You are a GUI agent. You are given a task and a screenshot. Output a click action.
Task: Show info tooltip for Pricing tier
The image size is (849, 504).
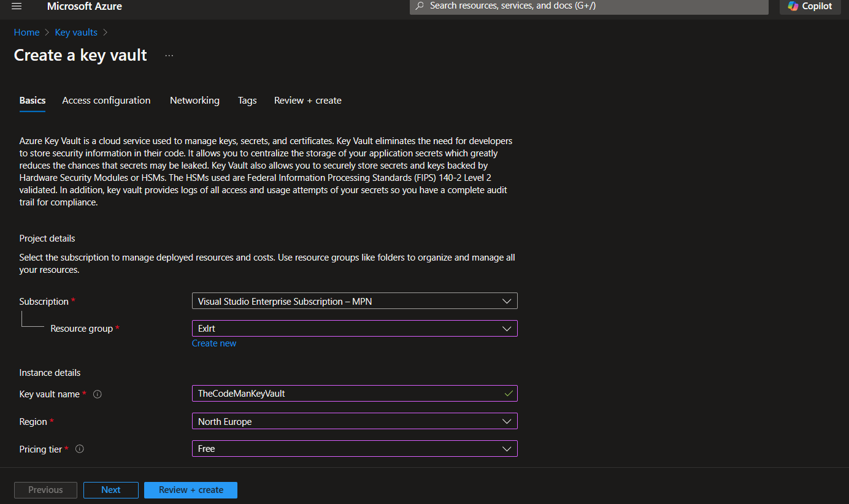click(79, 449)
